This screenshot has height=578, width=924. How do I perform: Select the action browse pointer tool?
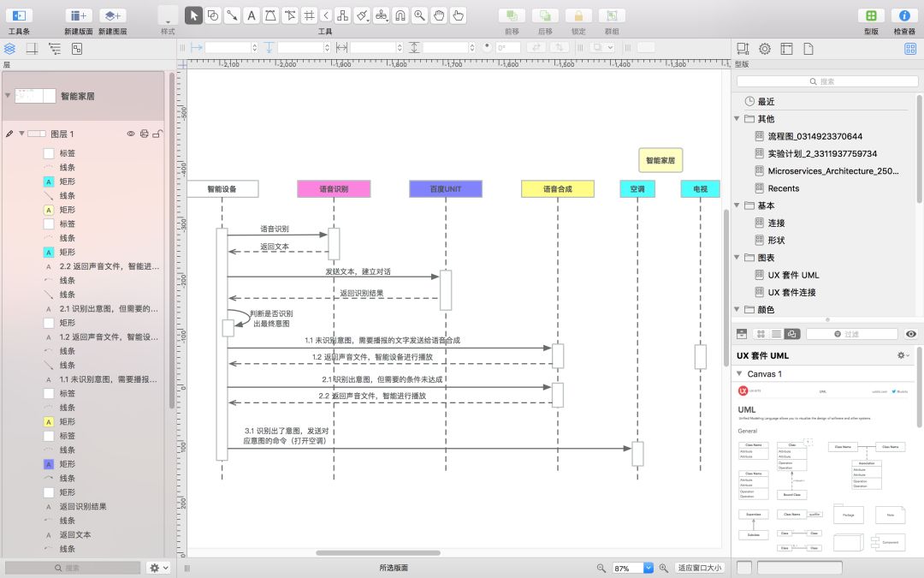458,16
